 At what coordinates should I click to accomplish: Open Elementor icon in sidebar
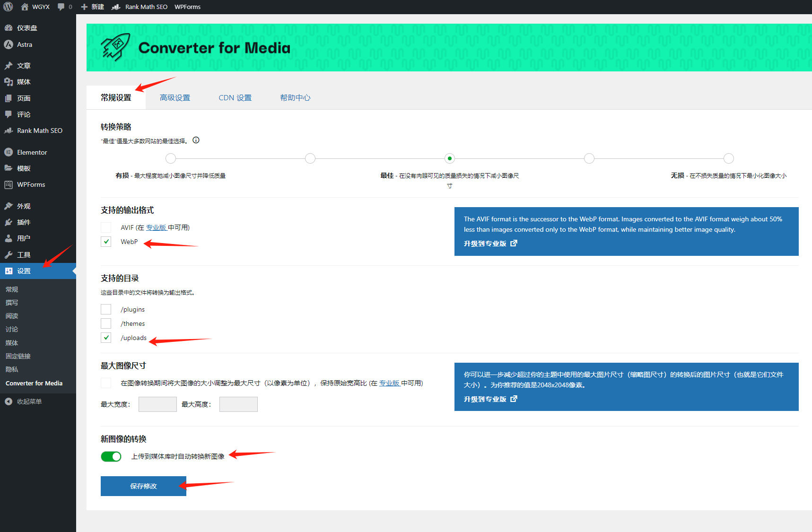tap(9, 152)
